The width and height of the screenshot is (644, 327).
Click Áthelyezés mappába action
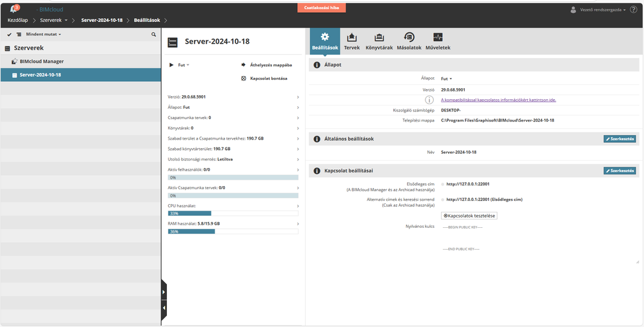(271, 65)
